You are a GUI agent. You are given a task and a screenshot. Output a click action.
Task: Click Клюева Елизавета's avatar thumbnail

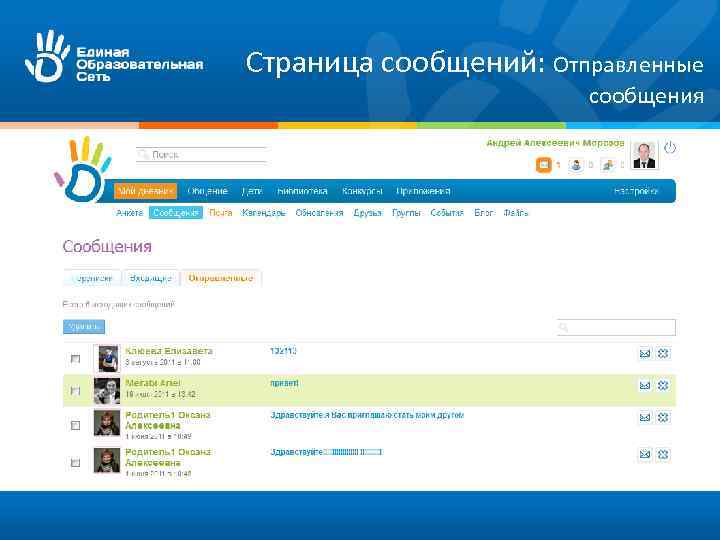coord(107,358)
